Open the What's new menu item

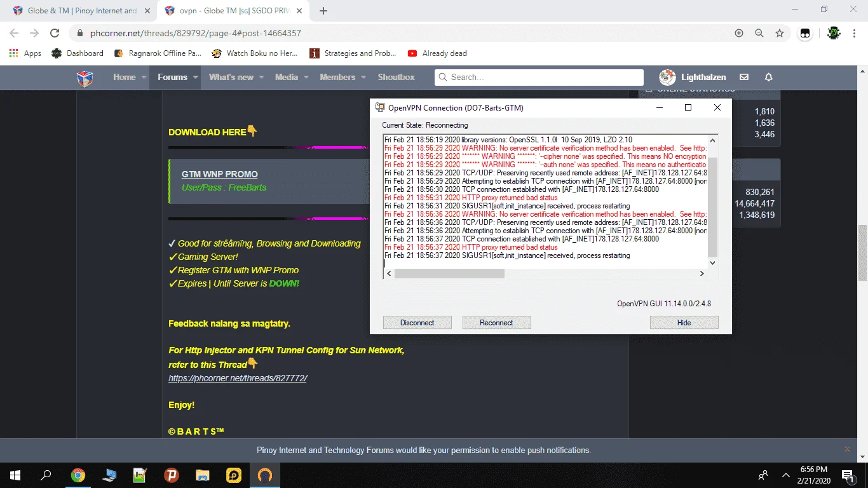click(231, 77)
